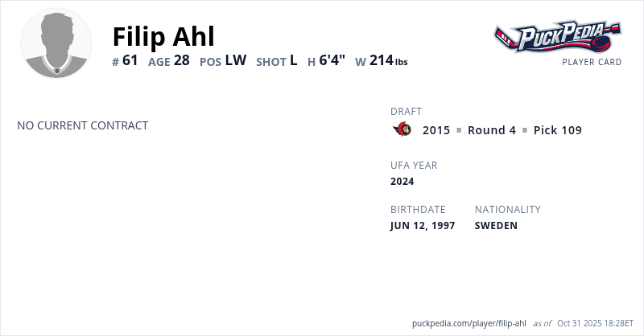Select the 2015 draft year
This screenshot has width=644, height=336.
tap(436, 130)
